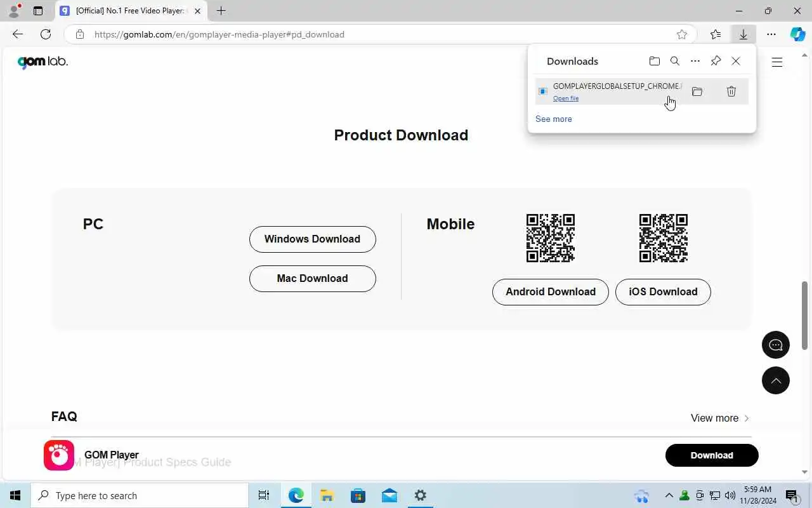
Task: Click the taskbar search box
Action: (140, 495)
